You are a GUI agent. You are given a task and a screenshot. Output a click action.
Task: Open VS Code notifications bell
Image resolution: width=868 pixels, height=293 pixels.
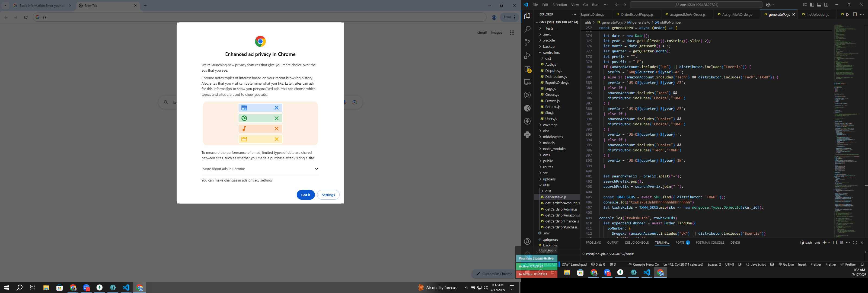pos(862,264)
